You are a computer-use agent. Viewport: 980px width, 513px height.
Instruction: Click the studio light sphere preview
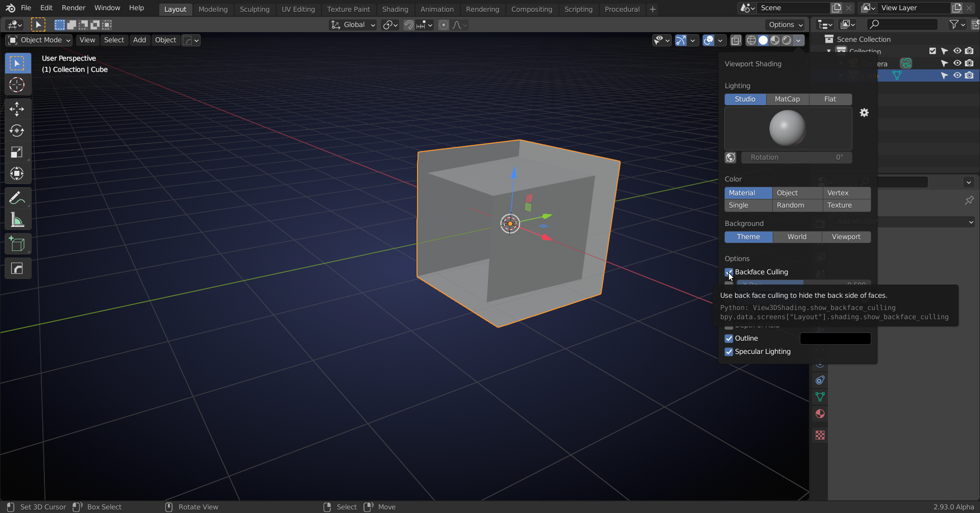click(x=788, y=128)
